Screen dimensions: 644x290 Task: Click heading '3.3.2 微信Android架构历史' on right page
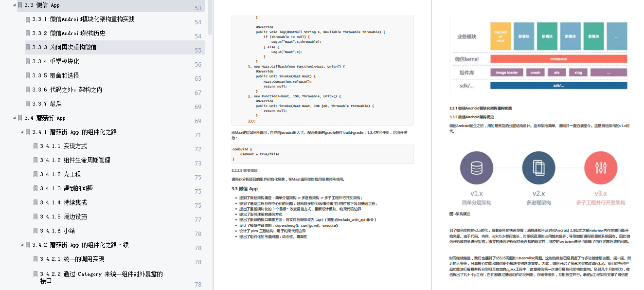tap(472, 117)
